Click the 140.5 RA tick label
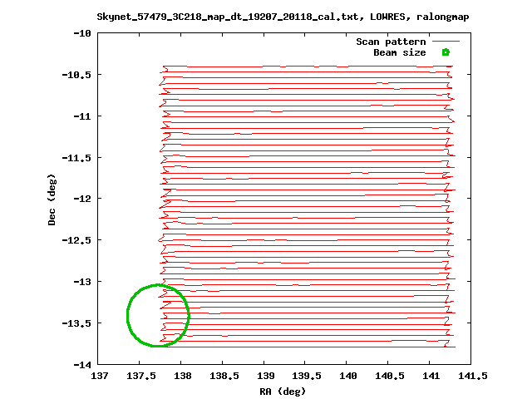 coord(390,376)
